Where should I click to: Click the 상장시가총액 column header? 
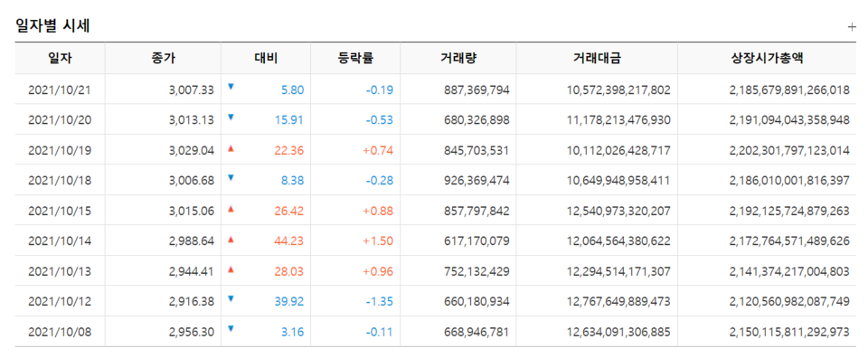[767, 58]
